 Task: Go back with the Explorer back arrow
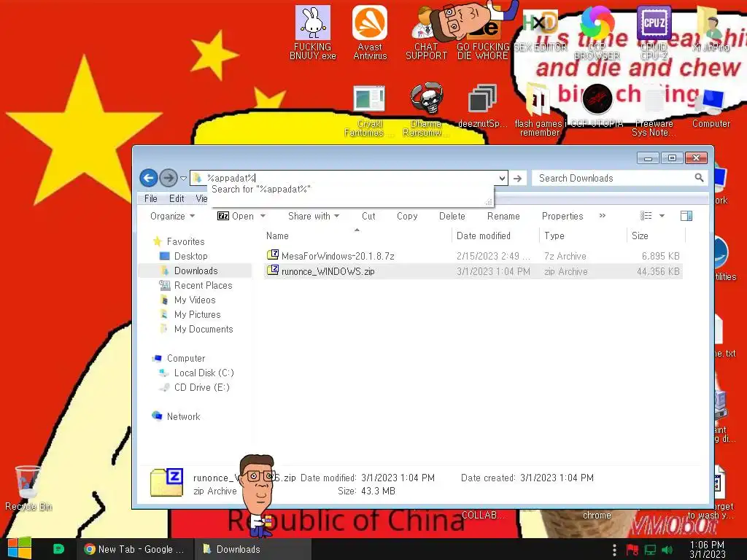coord(149,178)
